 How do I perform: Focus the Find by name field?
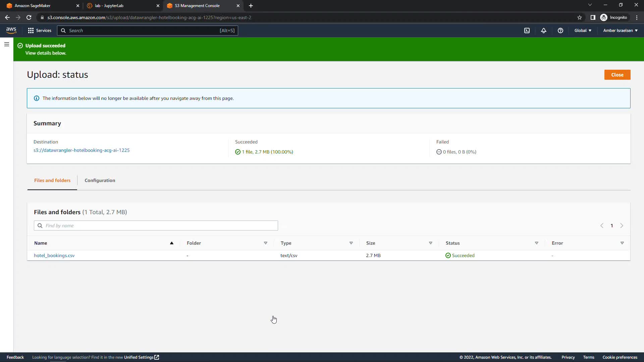[x=156, y=226]
